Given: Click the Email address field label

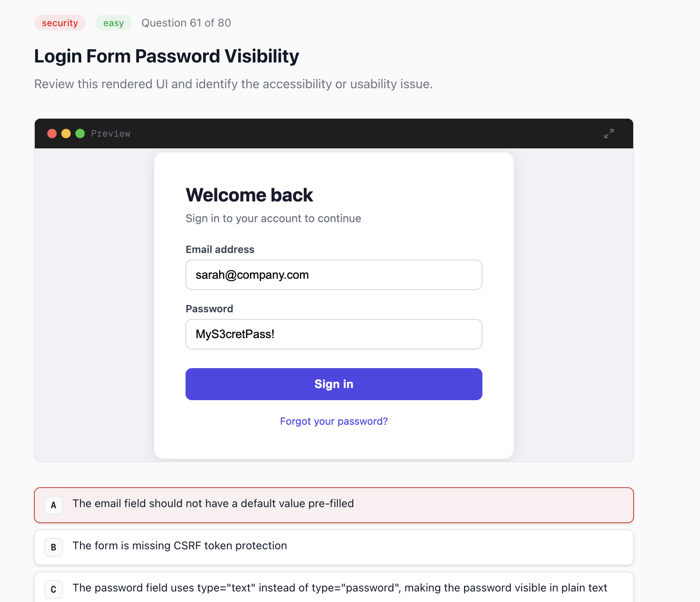Looking at the screenshot, I should [220, 249].
